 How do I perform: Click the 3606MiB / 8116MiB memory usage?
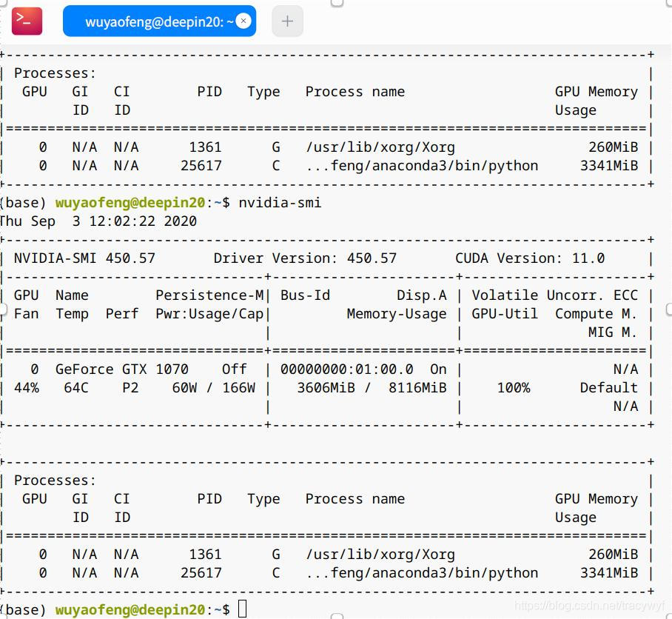372,388
